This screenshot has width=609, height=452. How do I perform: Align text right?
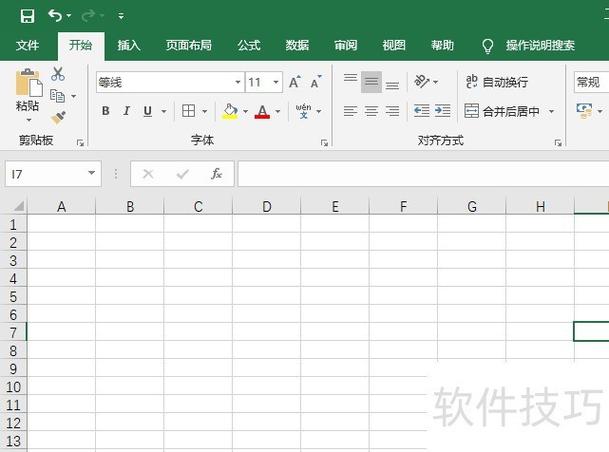click(x=392, y=111)
